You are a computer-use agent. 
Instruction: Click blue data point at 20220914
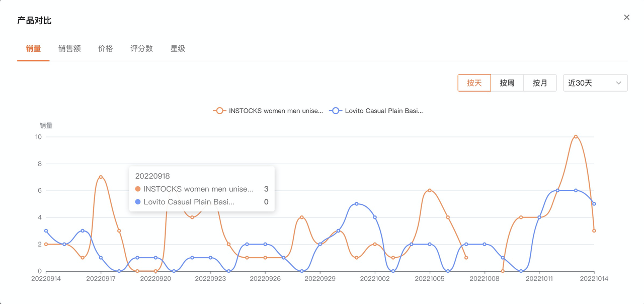click(x=46, y=231)
